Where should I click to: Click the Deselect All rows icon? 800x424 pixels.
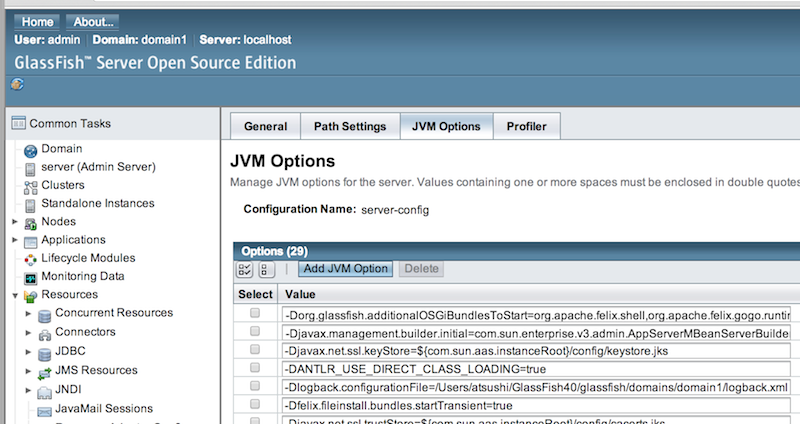click(267, 269)
